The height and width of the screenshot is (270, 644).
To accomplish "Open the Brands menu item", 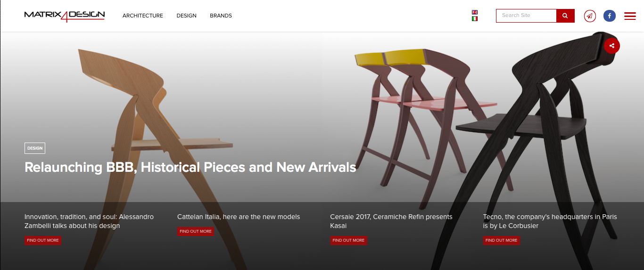I will tap(221, 16).
